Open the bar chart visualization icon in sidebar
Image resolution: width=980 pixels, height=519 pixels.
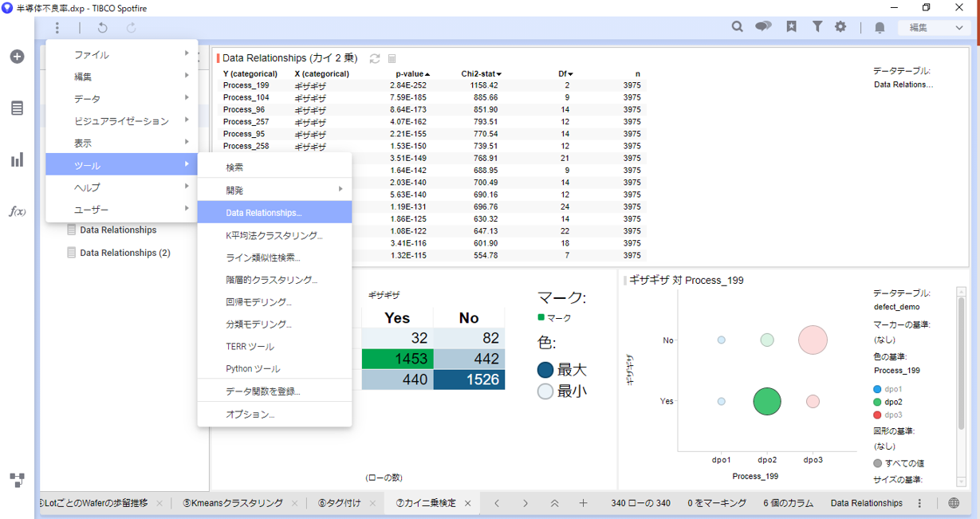coord(17,160)
